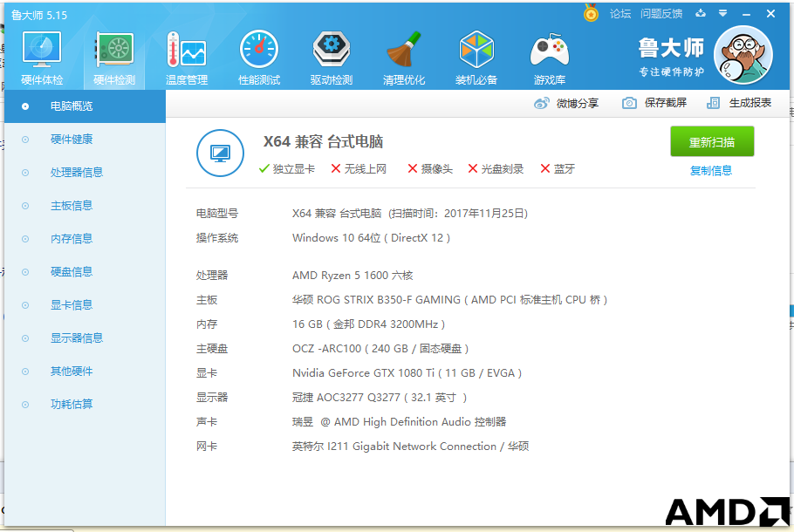
Task: Click the 鲁大师 mascot avatar
Action: [743, 55]
